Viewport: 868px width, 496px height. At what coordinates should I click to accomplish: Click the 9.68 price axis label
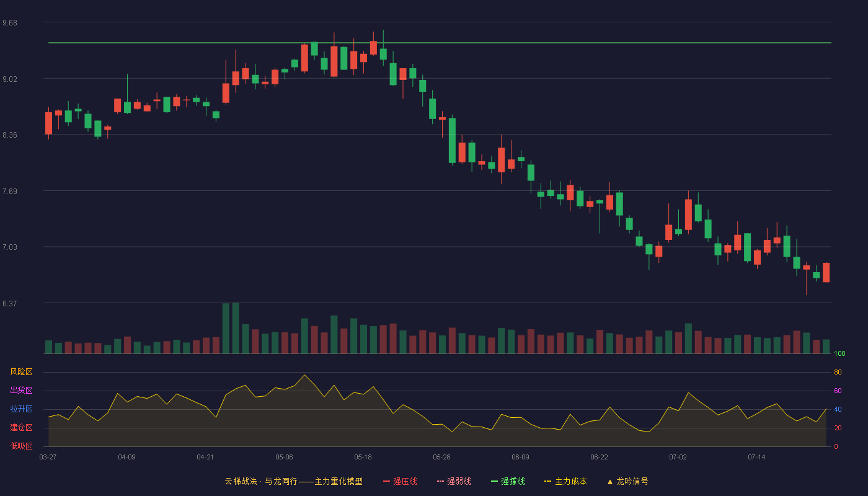click(x=10, y=23)
